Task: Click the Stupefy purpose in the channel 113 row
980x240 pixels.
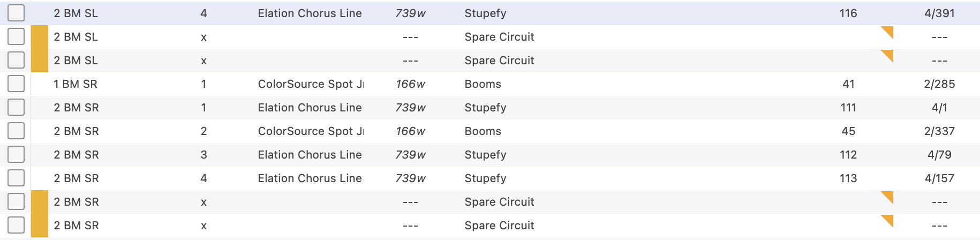Action: (x=485, y=178)
